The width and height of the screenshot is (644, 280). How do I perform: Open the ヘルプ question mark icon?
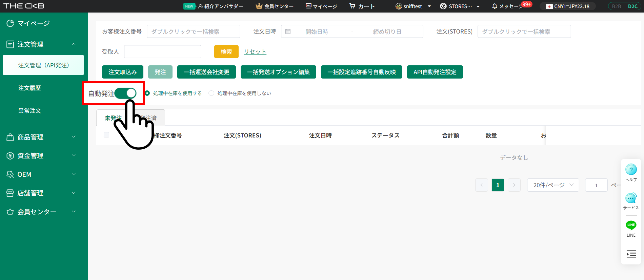[x=631, y=170]
